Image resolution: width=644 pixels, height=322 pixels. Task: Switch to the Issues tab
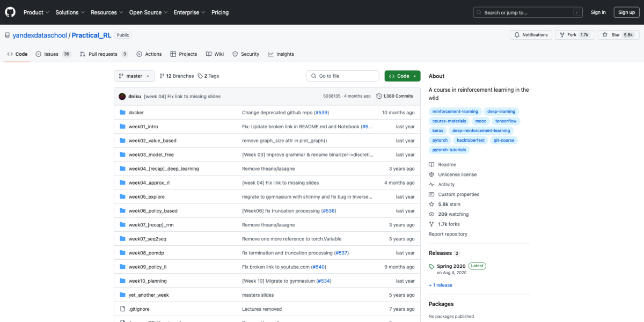click(53, 54)
